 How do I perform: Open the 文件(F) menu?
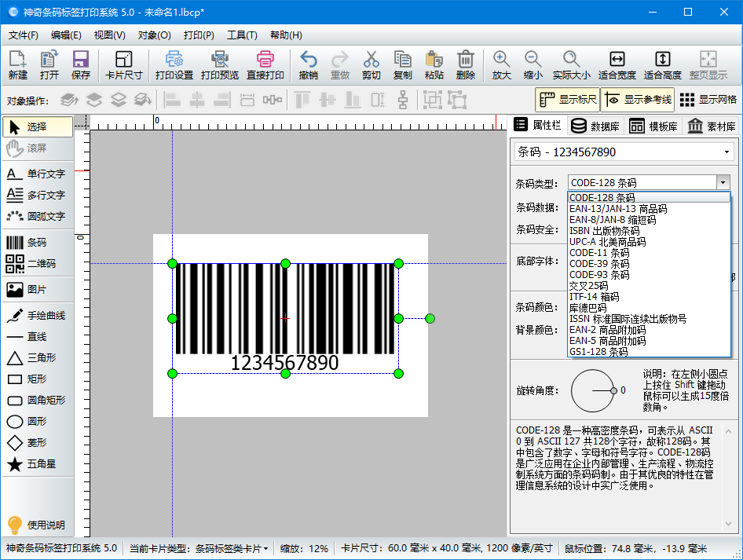point(24,35)
